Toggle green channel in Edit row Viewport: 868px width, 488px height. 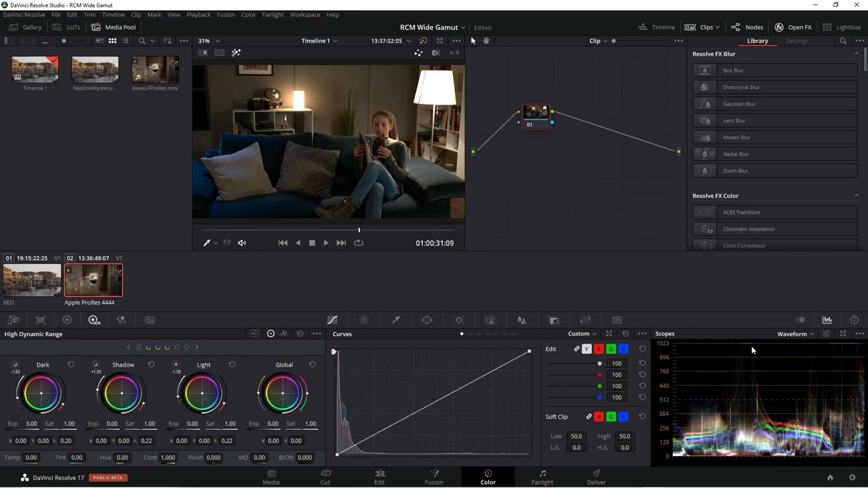[611, 349]
